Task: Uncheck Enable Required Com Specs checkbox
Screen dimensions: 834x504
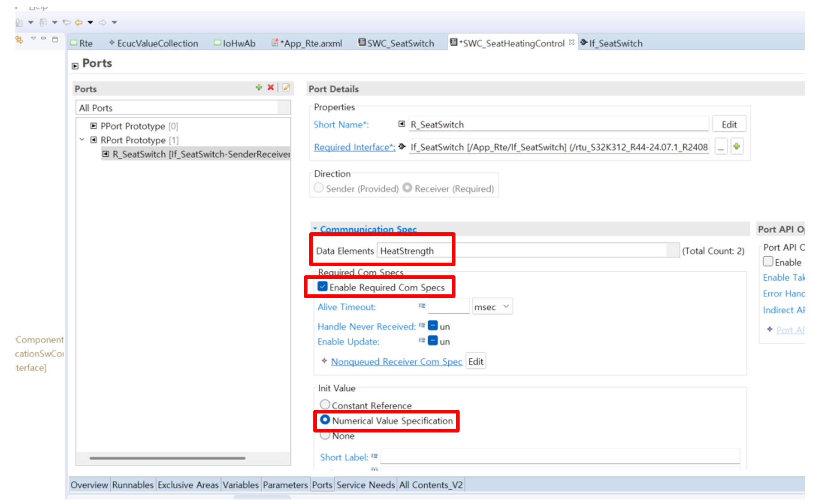Action: point(323,287)
